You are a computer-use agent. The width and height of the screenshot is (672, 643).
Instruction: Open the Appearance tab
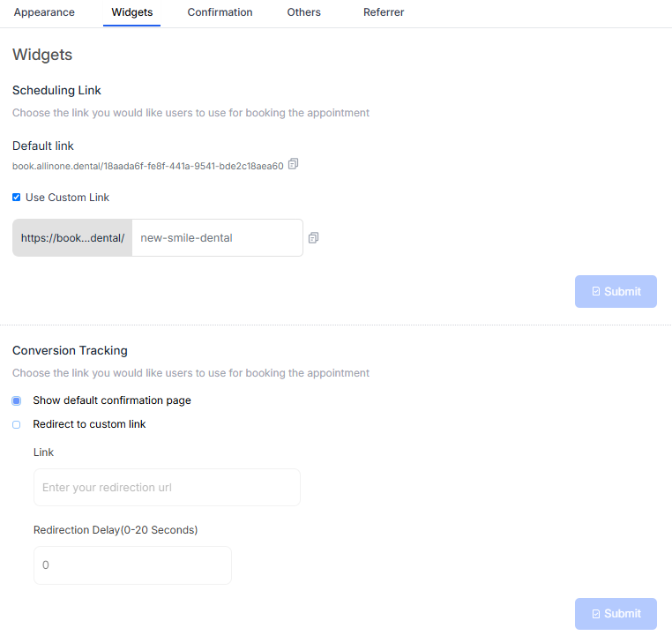[x=44, y=12]
